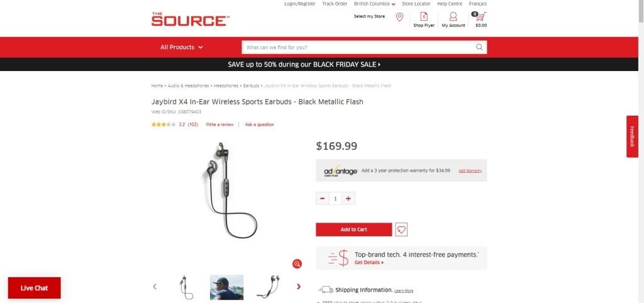Increase quantity with plus button
Screen dimensions: 644x303
tap(348, 198)
